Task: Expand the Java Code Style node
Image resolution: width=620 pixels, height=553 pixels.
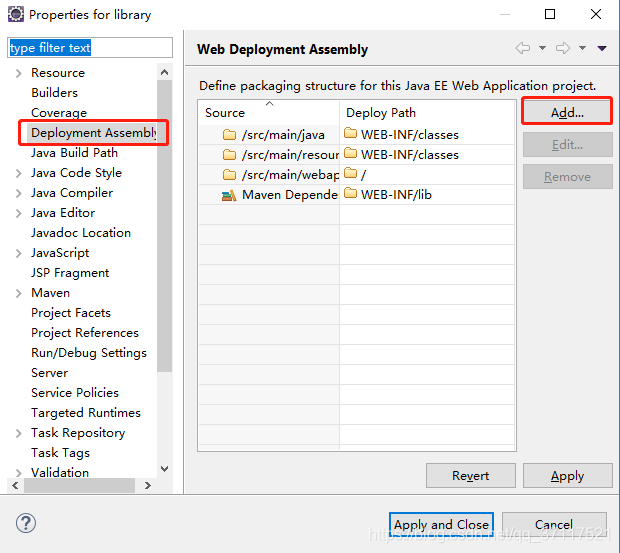Action: point(18,173)
